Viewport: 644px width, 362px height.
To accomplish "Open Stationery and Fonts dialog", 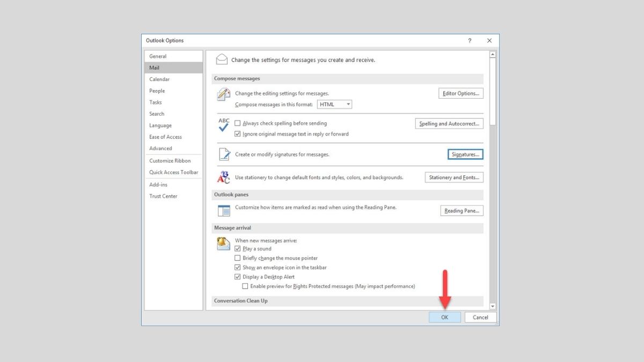I will tap(454, 178).
